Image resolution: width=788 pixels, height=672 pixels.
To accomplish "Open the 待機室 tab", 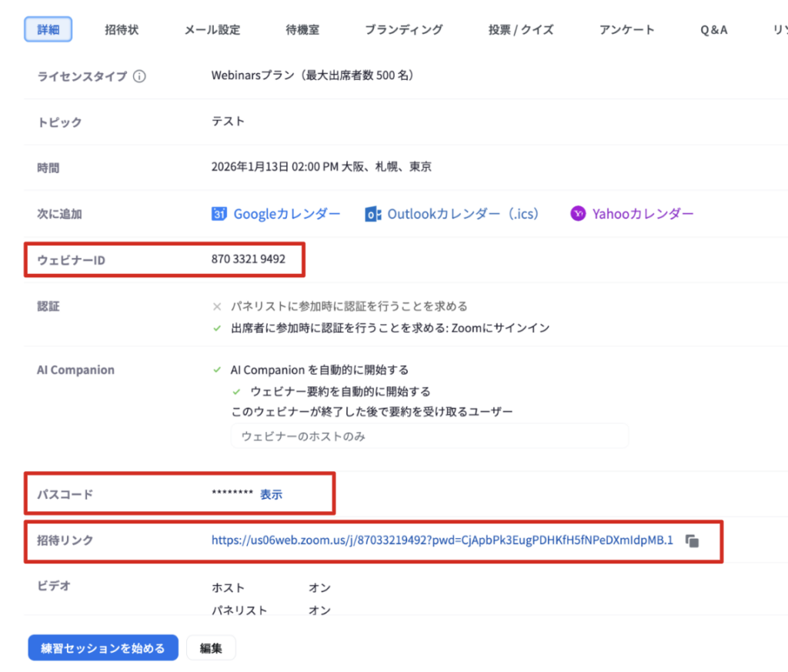I will point(302,30).
